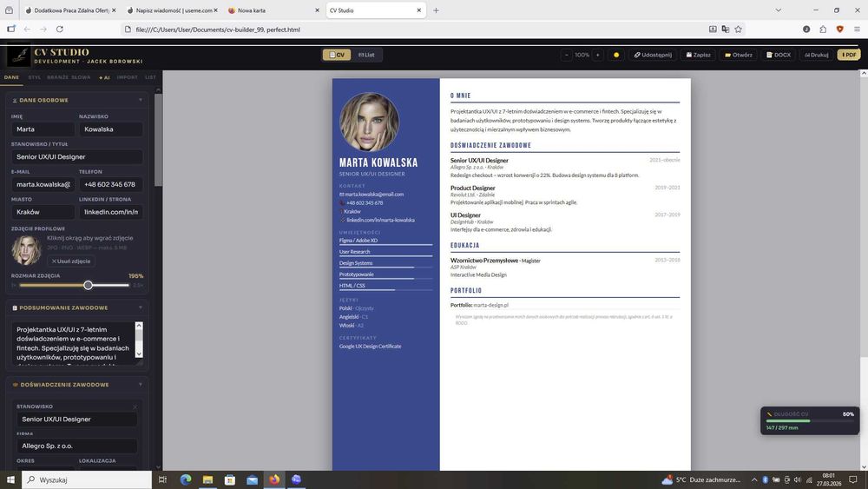
Task: Open the IMPORT sidebar tab
Action: (x=128, y=77)
